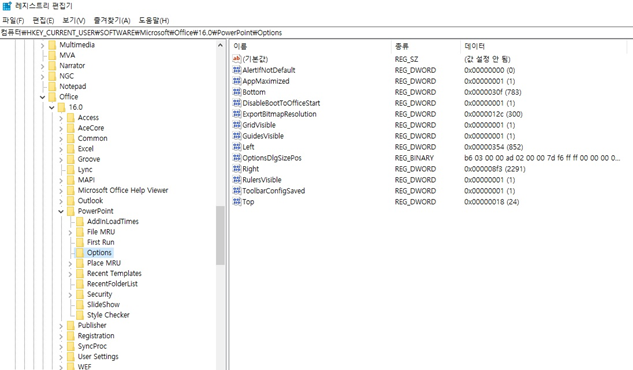The width and height of the screenshot is (633, 370).
Task: Select the MAPI tree key
Action: 86,180
